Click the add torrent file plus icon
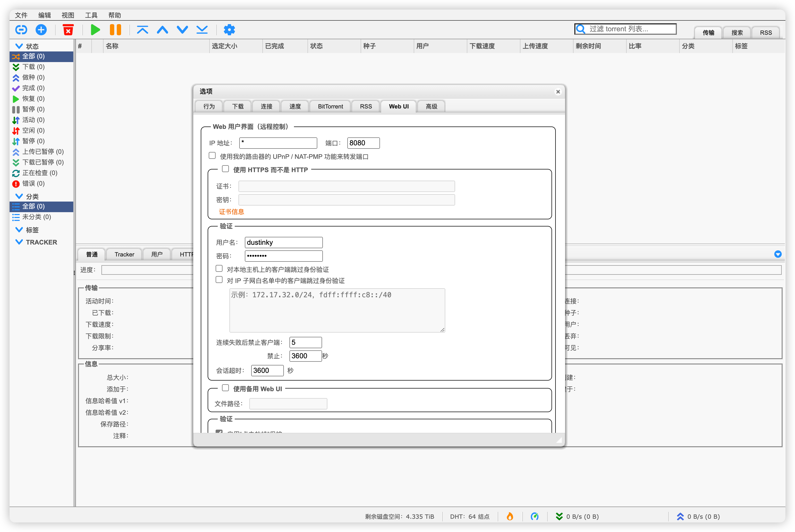This screenshot has height=532, width=795. tap(41, 30)
